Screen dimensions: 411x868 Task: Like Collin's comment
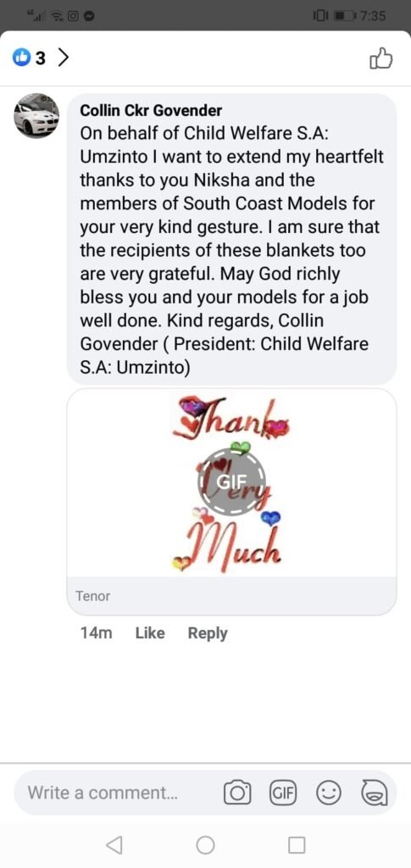150,633
